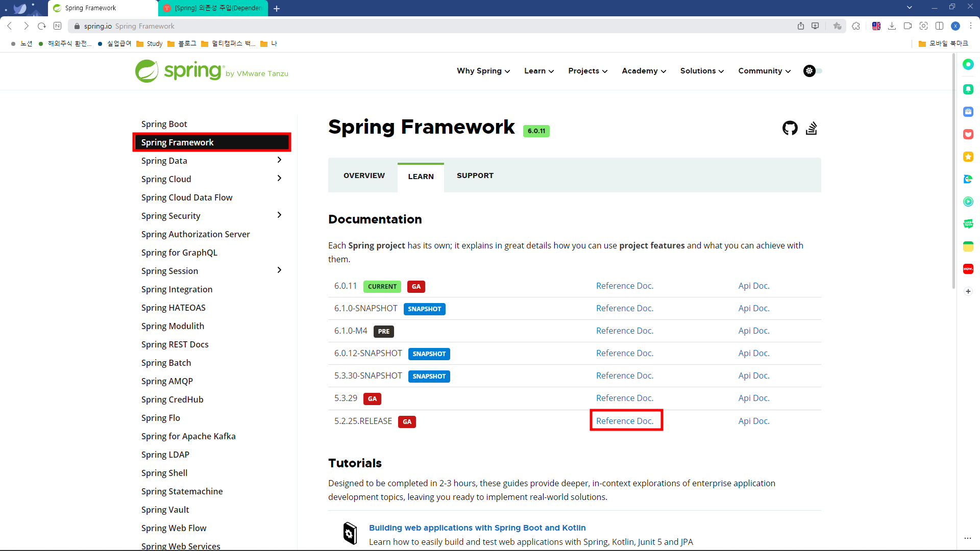Click the Spring leaf logo
This screenshot has height=551, width=980.
pos(147,71)
